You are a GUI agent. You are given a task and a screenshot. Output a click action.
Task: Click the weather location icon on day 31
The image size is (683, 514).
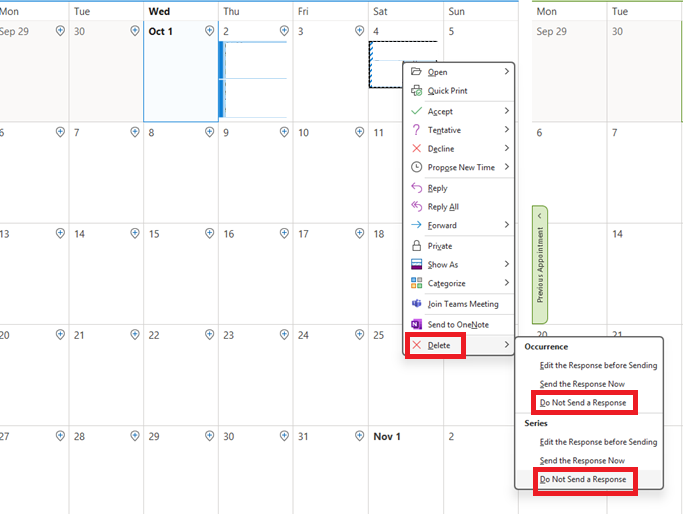point(359,436)
